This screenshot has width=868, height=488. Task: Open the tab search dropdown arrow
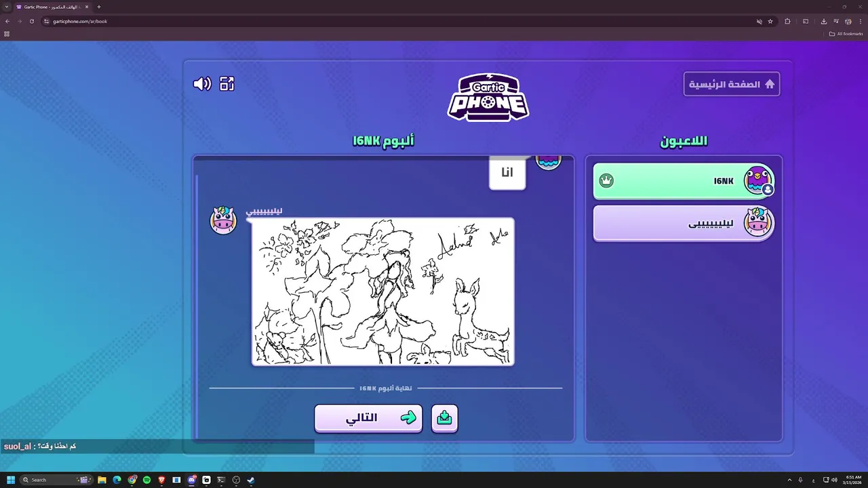pos(6,7)
